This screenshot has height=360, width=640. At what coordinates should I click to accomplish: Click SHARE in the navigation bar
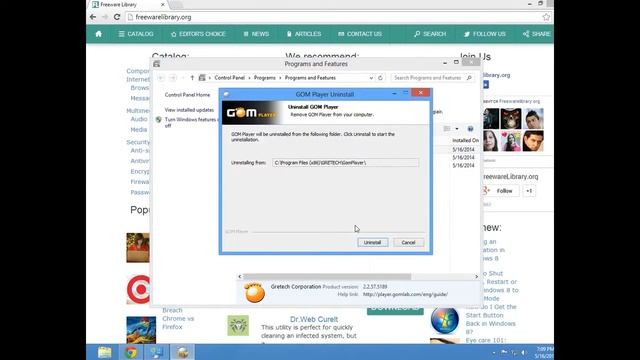[537, 34]
